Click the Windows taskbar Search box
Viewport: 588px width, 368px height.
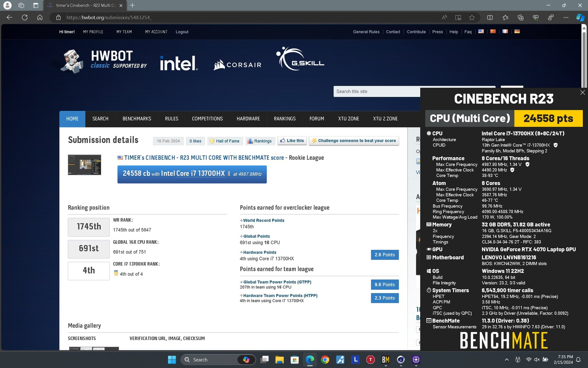[x=218, y=359]
